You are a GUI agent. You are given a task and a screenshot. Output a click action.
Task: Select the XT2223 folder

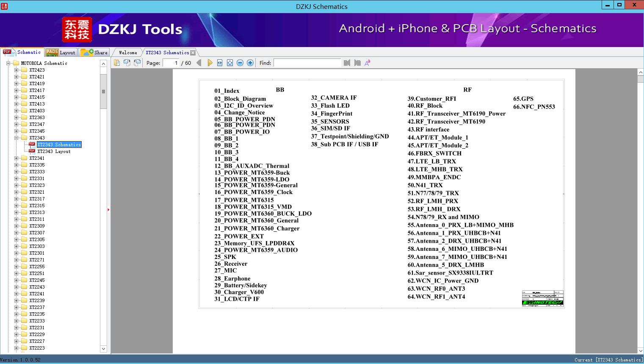coord(37,348)
